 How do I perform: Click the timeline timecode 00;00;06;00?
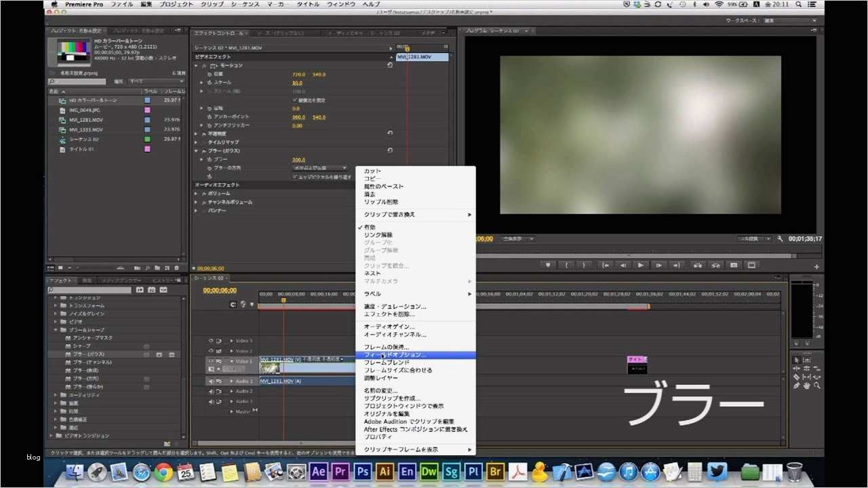[220, 291]
